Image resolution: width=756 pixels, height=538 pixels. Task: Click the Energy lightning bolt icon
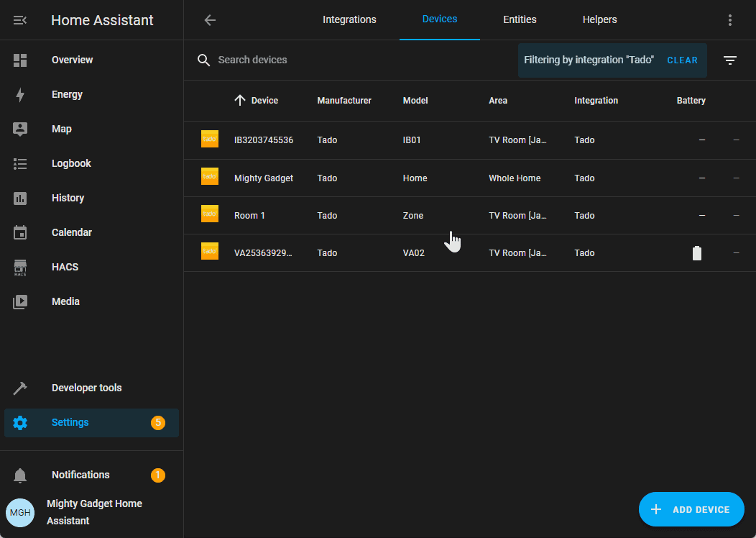(x=20, y=95)
